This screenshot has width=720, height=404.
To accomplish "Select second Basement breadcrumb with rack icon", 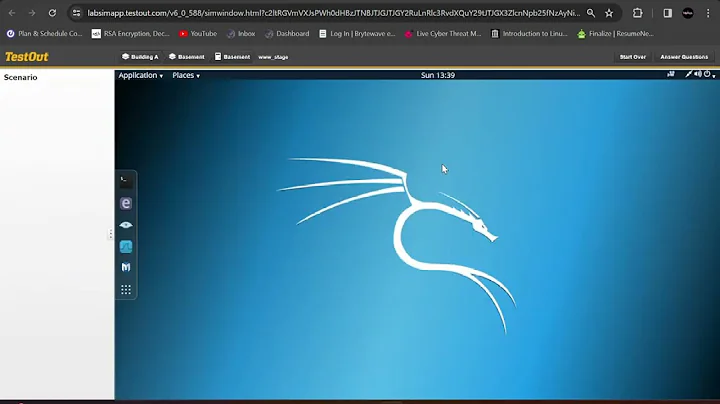I will point(232,57).
